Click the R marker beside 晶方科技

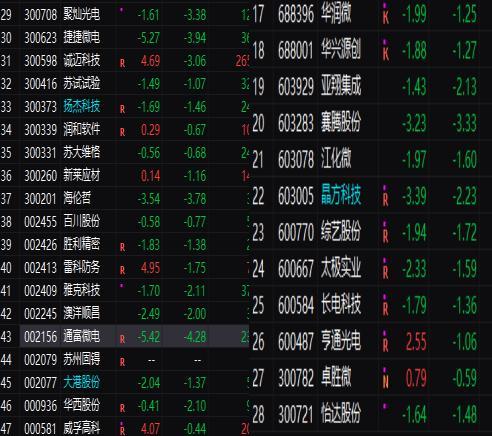click(x=386, y=200)
